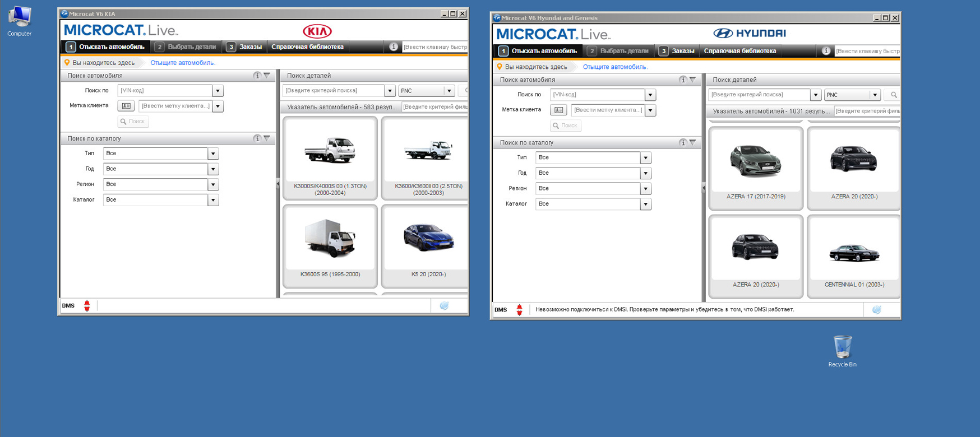Open the Заказы tab in Hyundai window
The height and width of the screenshot is (437, 980).
[x=677, y=51]
